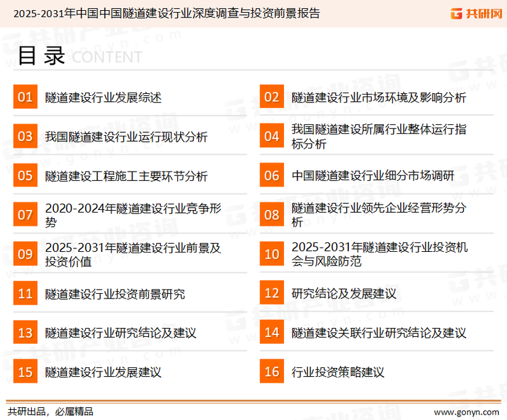Select chapter 研究结论及发展建议
Screen dimensions: 507x420
pos(343,294)
